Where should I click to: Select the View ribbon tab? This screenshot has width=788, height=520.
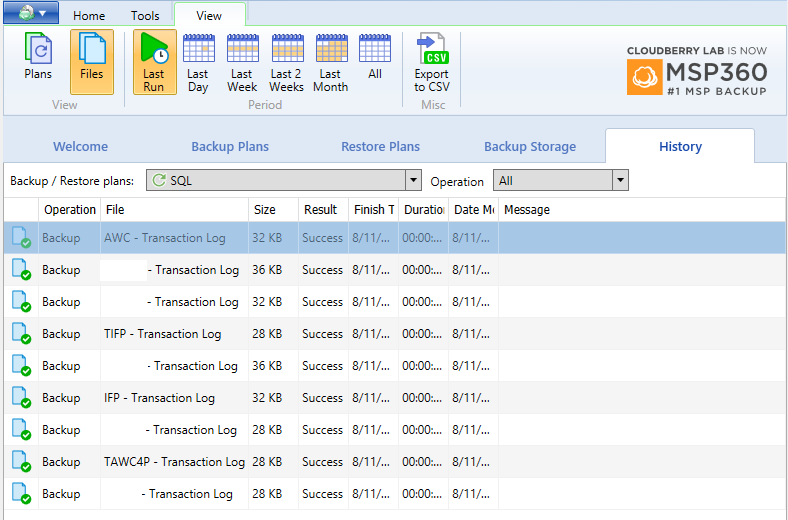pyautogui.click(x=209, y=16)
